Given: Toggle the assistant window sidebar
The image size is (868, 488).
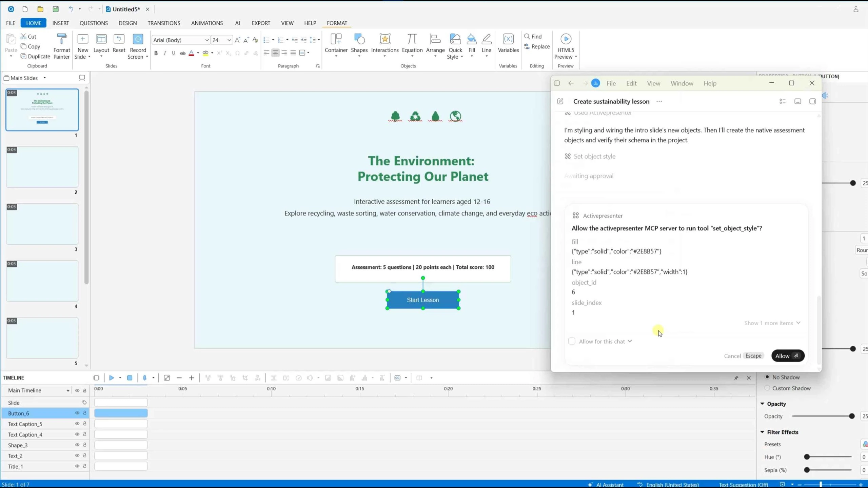Looking at the screenshot, I should tap(557, 83).
